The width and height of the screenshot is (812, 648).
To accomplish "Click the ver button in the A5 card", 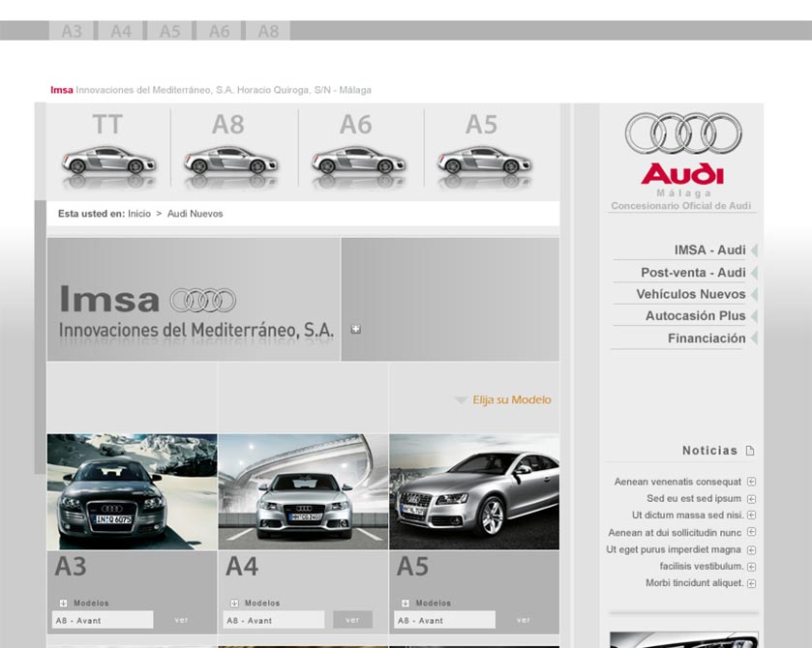I will point(524,620).
